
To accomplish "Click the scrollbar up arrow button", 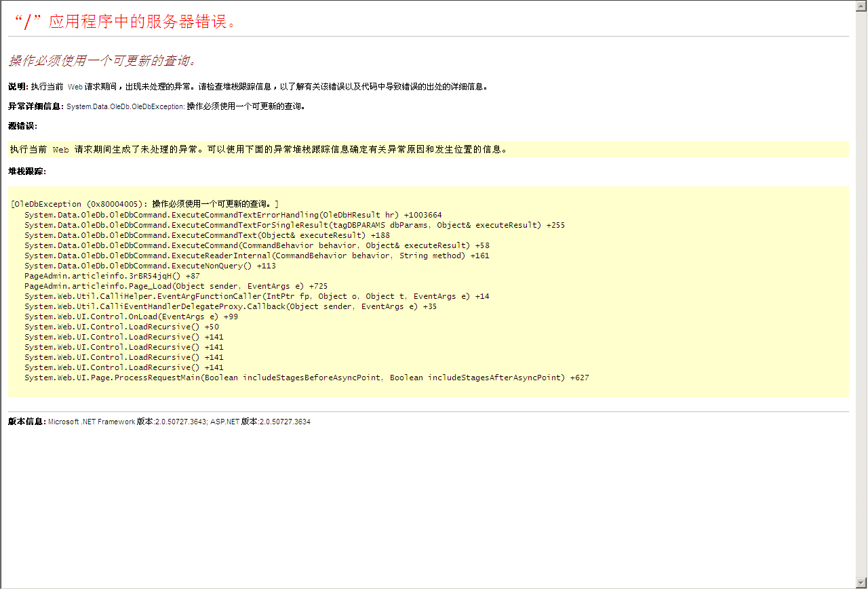I will click(x=861, y=5).
